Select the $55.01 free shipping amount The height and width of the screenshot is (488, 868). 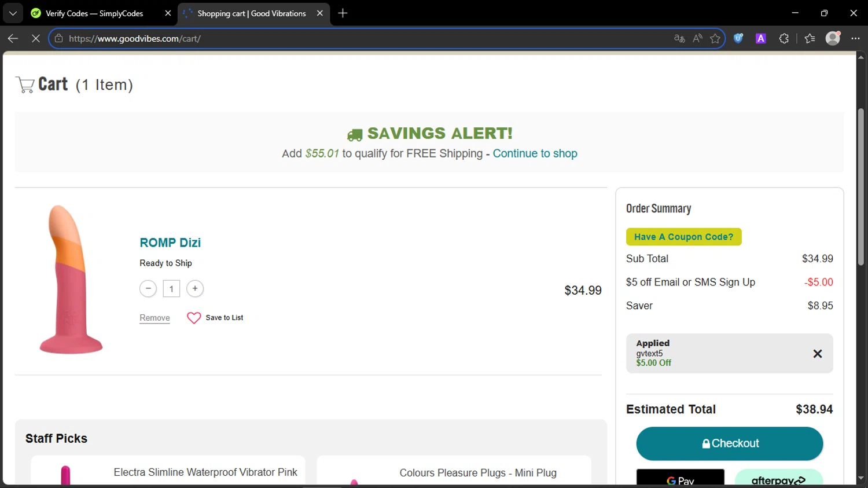[322, 153]
